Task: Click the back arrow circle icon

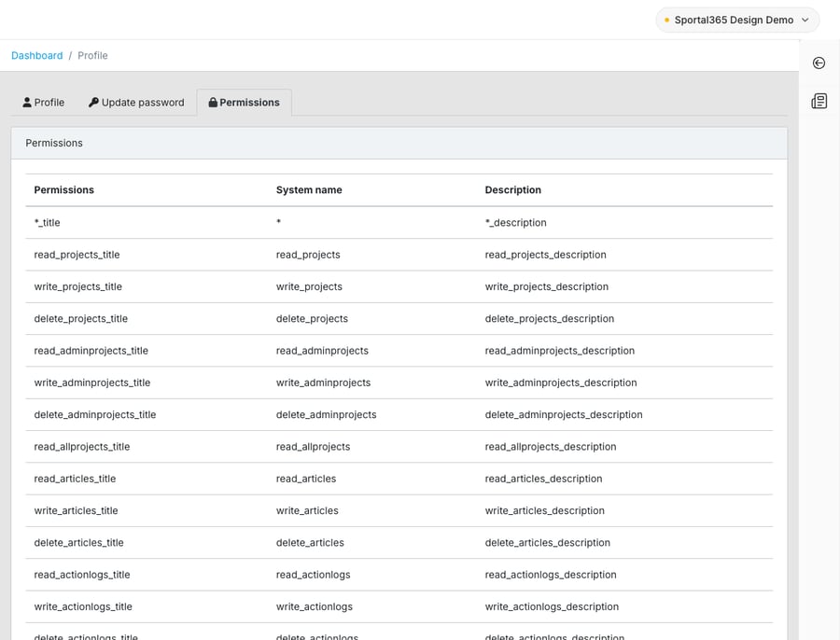Action: coord(819,63)
